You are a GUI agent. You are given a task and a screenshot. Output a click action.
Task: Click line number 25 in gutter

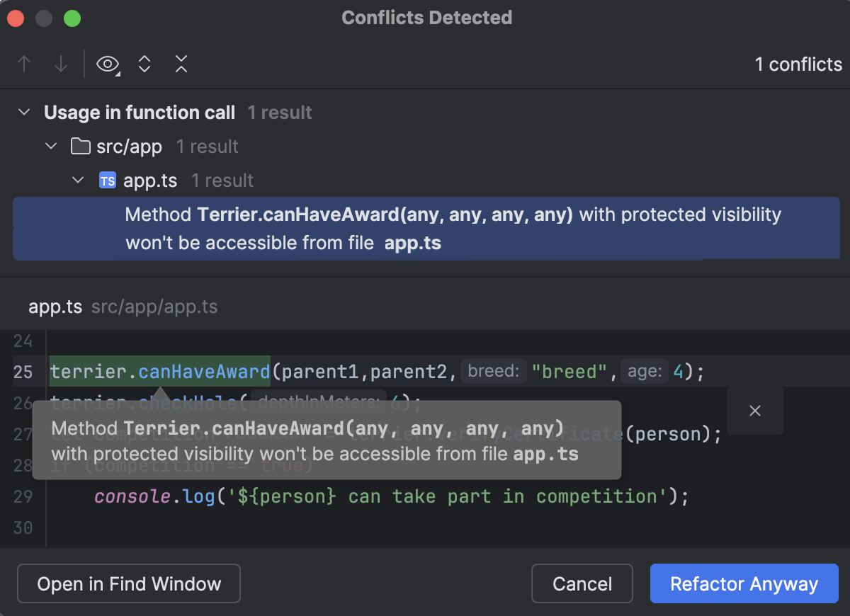point(23,372)
